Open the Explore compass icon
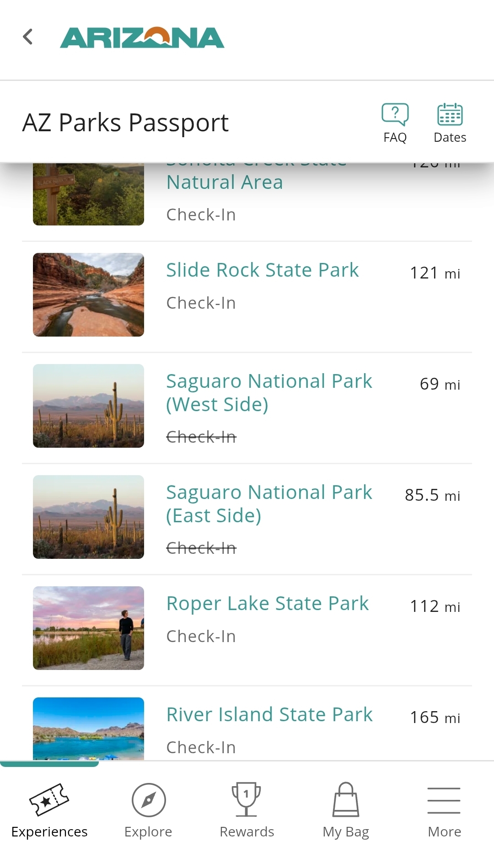Image resolution: width=494 pixels, height=868 pixels. coord(148,800)
